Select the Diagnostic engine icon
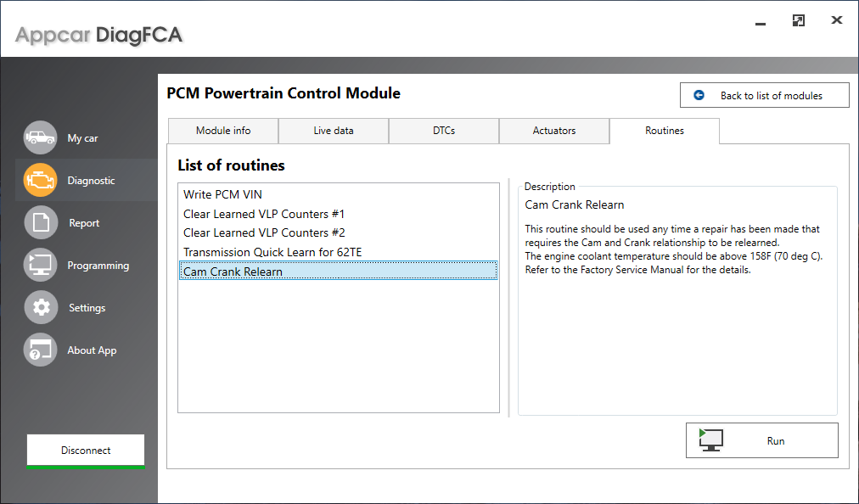 point(40,180)
